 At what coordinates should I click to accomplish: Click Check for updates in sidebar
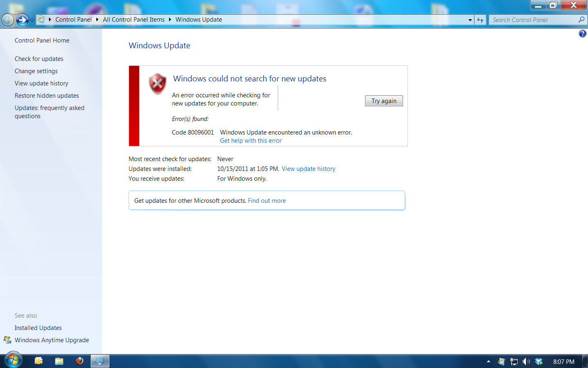point(39,58)
